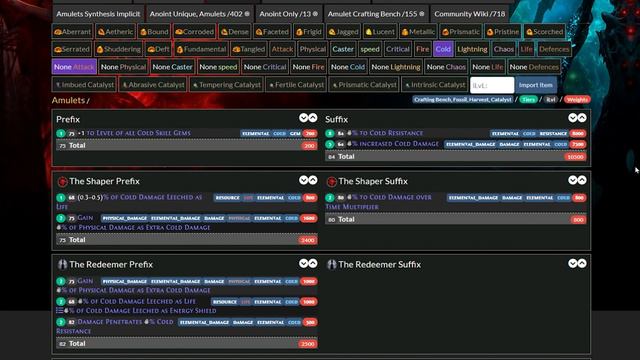Expand The Shaper Prefix with down chevron
The width and height of the screenshot is (640, 360).
[x=303, y=180]
